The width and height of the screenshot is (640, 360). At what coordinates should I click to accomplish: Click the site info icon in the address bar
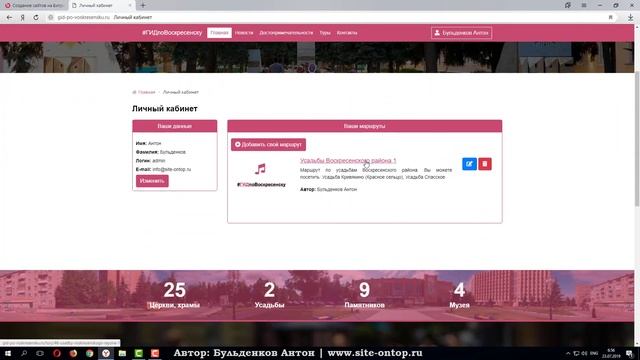[51, 18]
